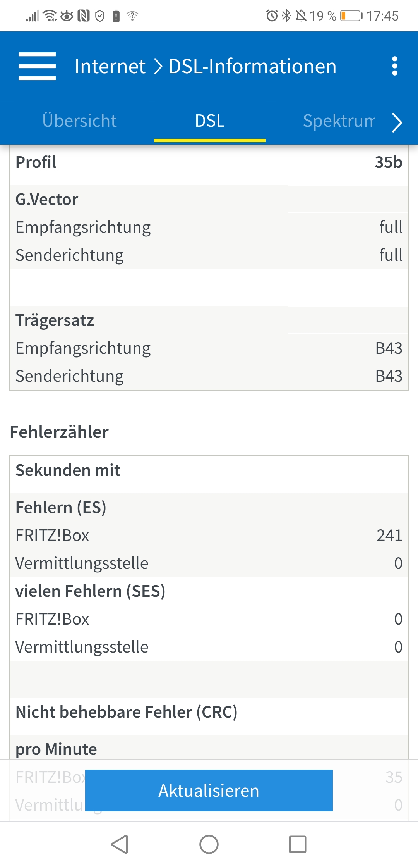This screenshot has width=418, height=868.
Task: Tap the Android back navigation button
Action: coord(120,844)
